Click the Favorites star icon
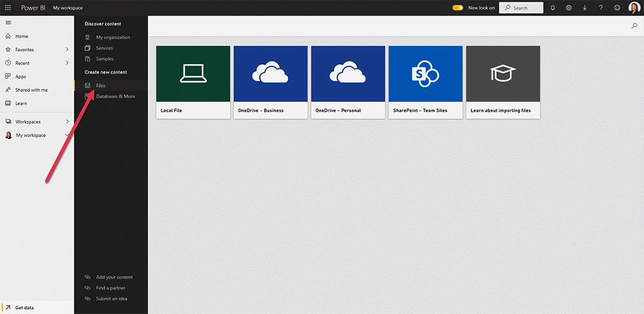 tap(8, 50)
